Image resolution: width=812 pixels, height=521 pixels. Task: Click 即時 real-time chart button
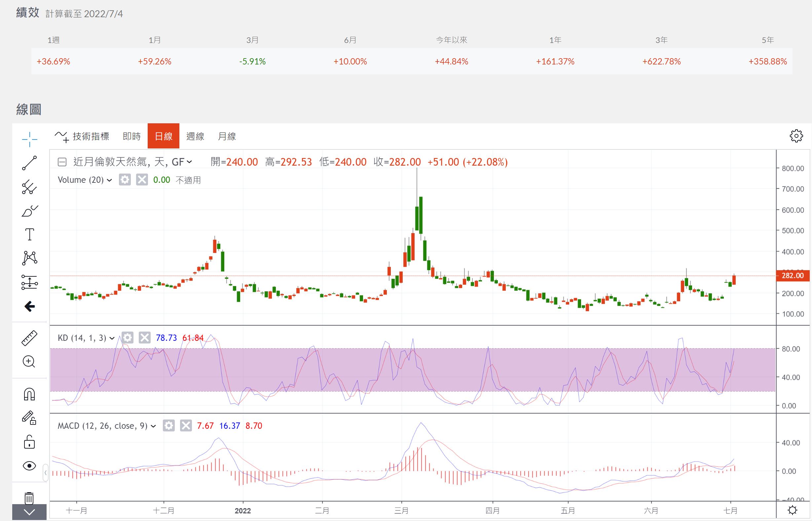tap(131, 136)
